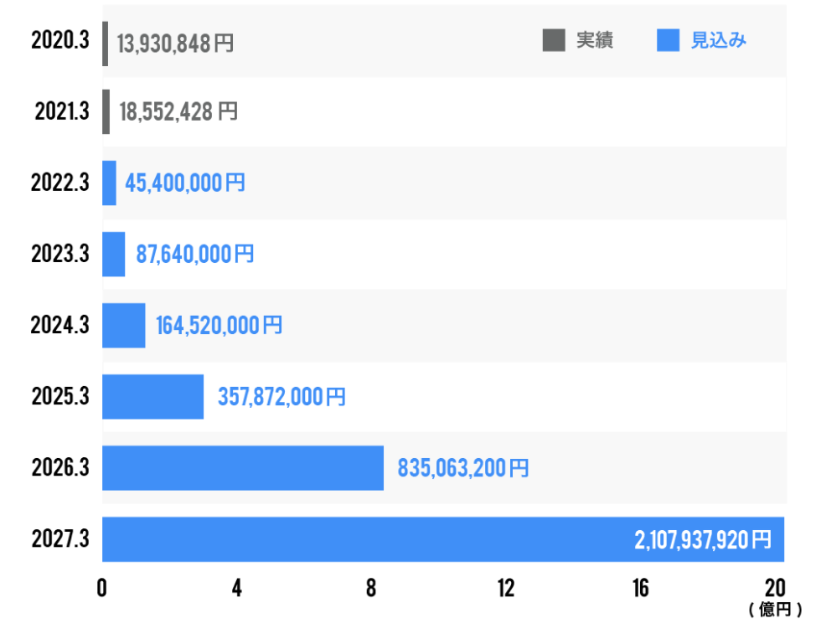Viewport: 821px width, 644px height.
Task: Click the gray 実績 legend swatch
Action: (x=554, y=40)
